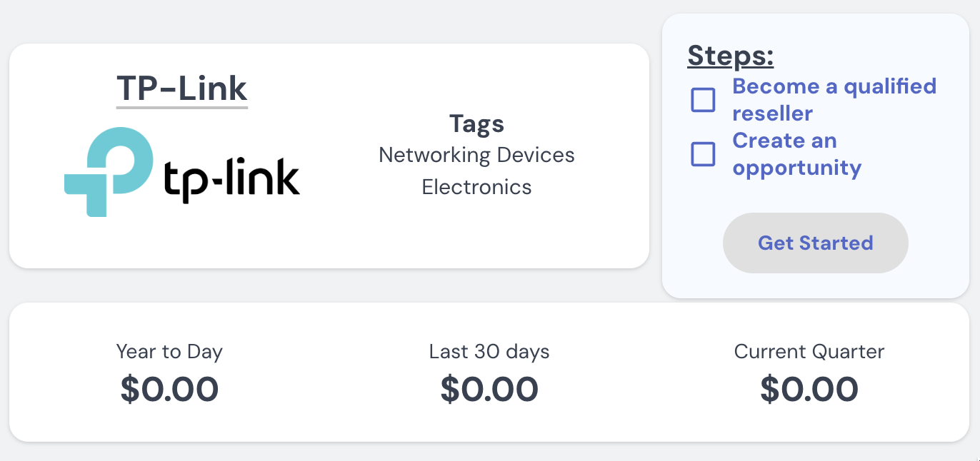
Task: Select the Electronics tag
Action: (x=476, y=187)
